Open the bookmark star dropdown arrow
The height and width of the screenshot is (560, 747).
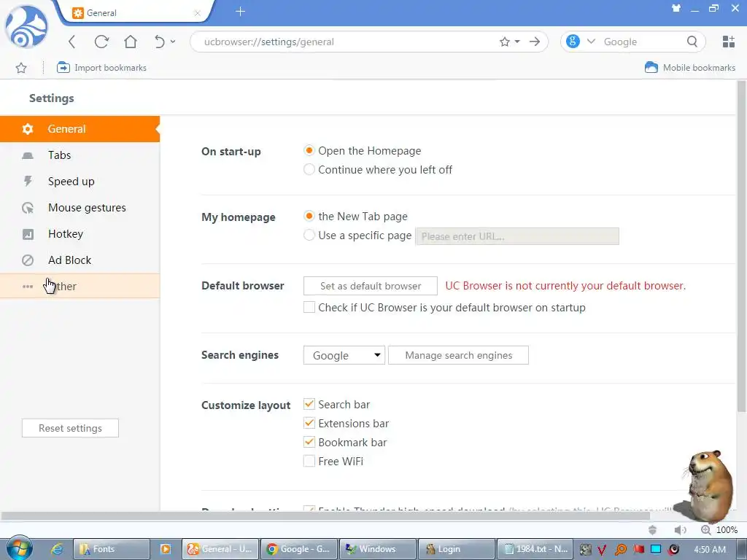517,42
